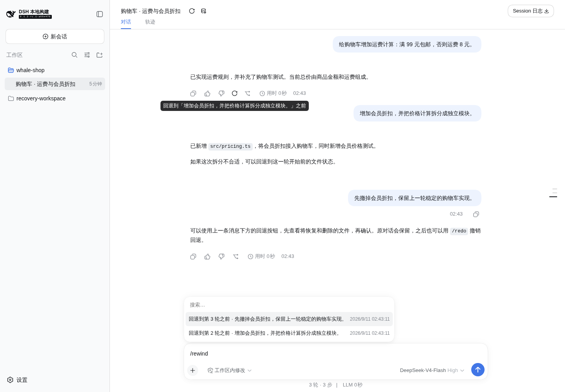
Task: Download the Session 日志
Action: click(x=531, y=11)
